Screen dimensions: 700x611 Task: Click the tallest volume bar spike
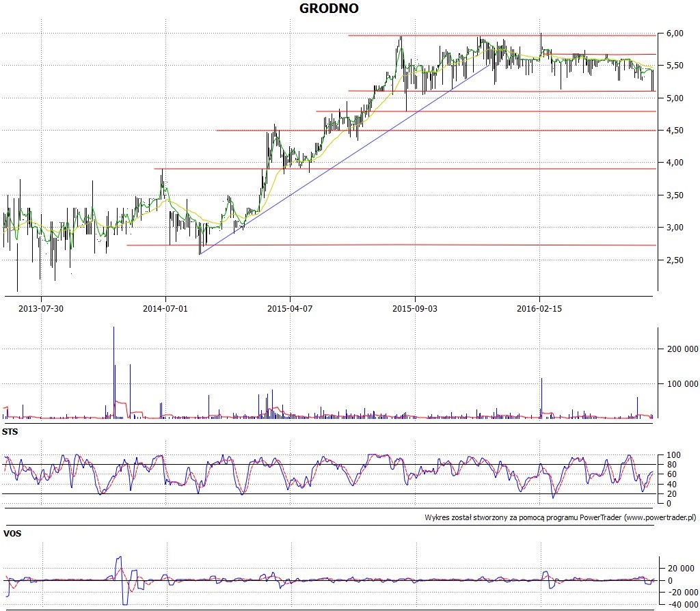click(x=114, y=372)
